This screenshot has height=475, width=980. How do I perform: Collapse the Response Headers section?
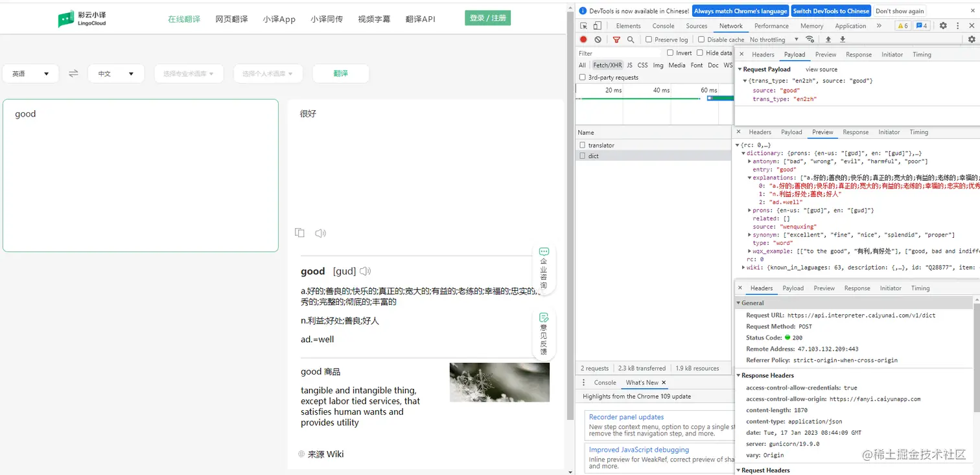738,376
